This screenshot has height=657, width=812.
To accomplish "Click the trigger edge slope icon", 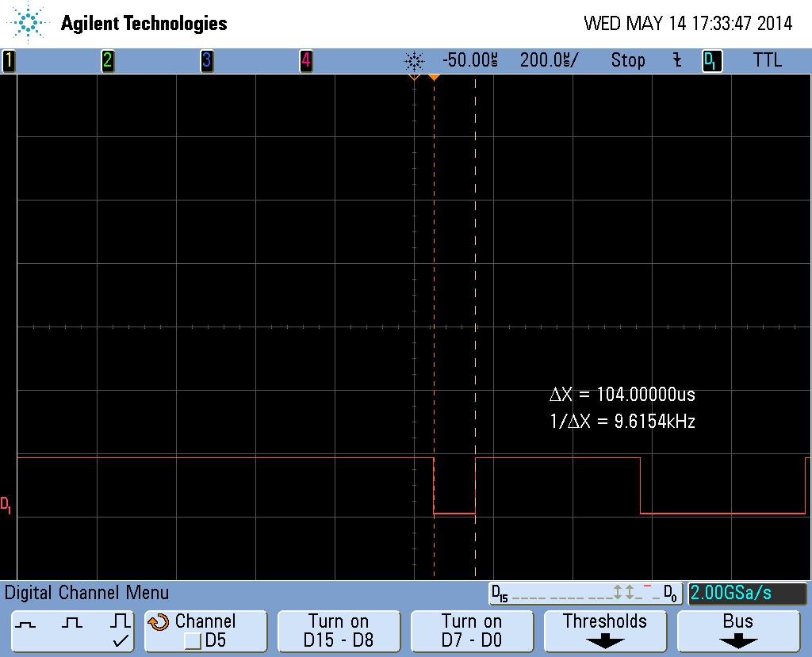I will point(676,60).
